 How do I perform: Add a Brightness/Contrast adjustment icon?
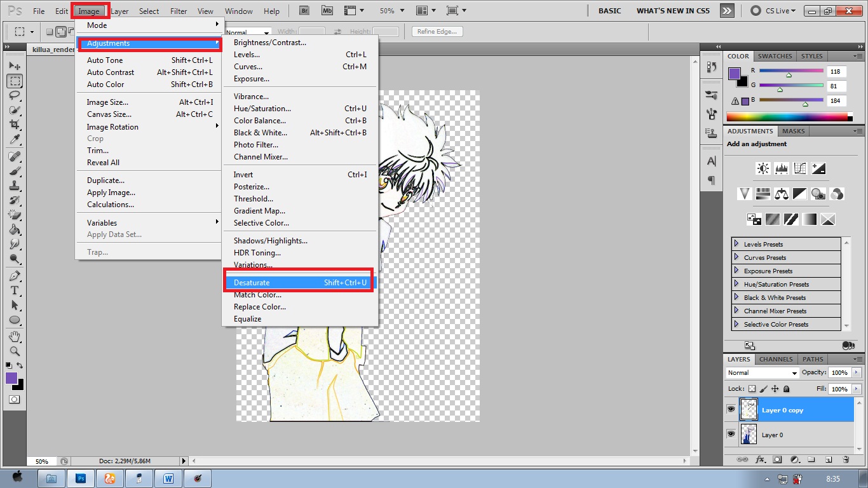[x=763, y=169]
